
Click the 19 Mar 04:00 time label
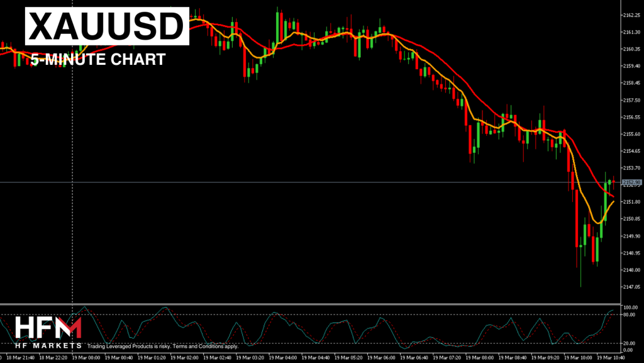[282, 357]
